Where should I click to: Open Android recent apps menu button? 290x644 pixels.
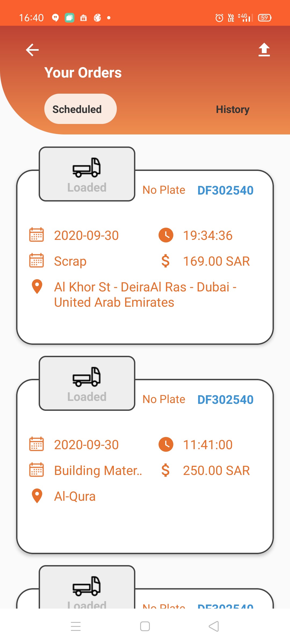tap(76, 627)
